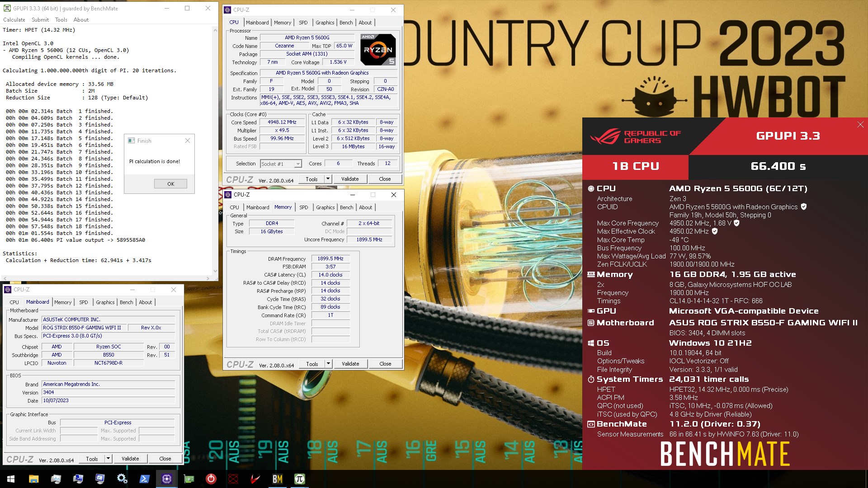Click the PI value output line in GPUPI
Viewport: 868px width, 488px height.
tap(75, 240)
